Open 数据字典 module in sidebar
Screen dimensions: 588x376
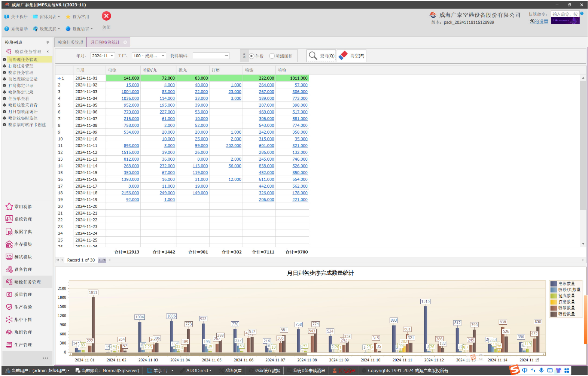click(19, 232)
